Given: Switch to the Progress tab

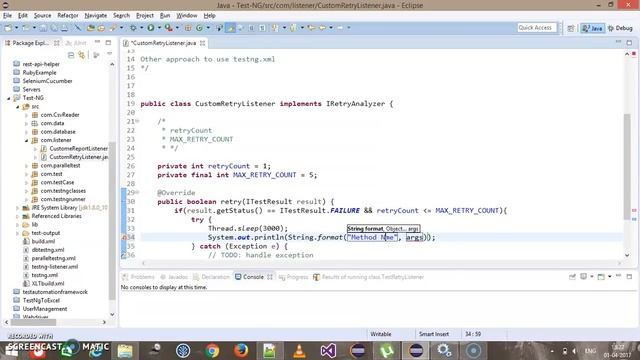Looking at the screenshot, I should (293, 277).
